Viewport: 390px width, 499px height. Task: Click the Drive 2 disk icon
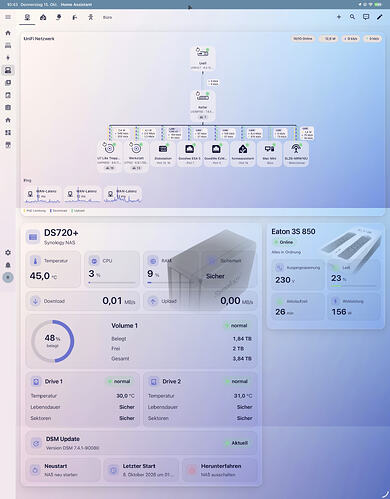coord(154,381)
